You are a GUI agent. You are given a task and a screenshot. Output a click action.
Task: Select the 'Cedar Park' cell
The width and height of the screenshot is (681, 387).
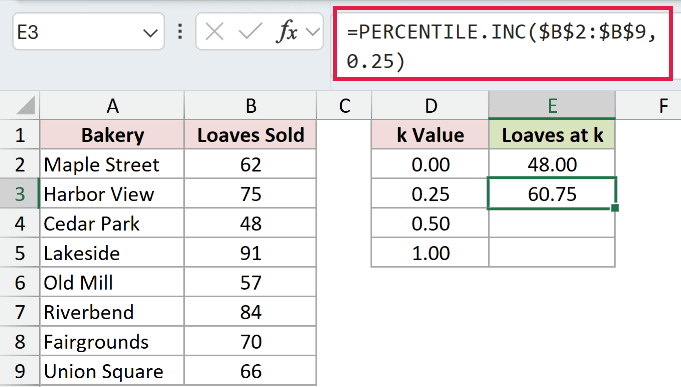[x=112, y=224]
